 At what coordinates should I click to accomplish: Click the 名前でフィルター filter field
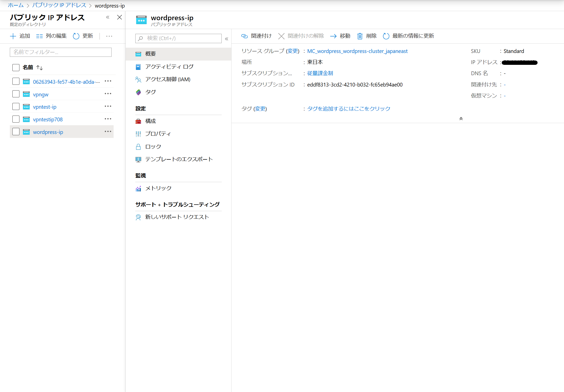click(x=61, y=52)
